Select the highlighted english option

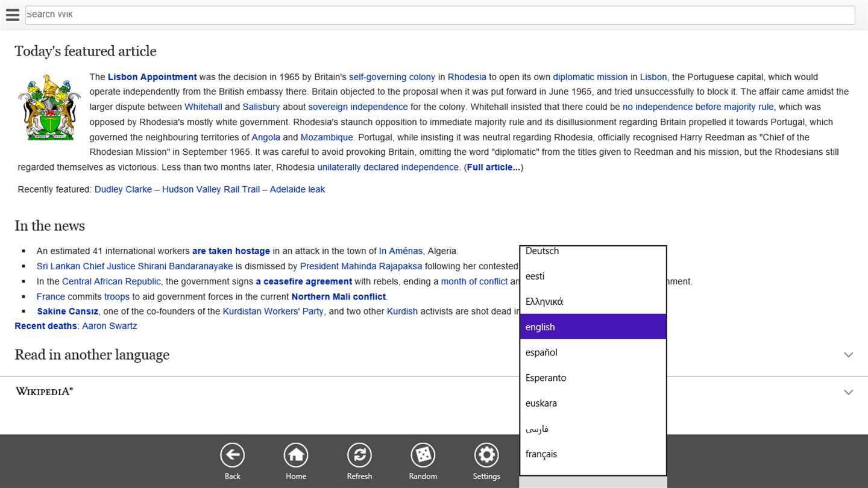[x=593, y=327]
